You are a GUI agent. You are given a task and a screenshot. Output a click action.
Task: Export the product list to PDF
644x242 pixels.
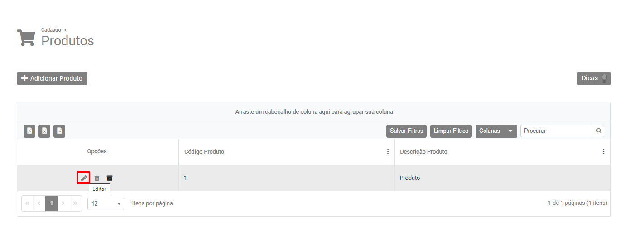coord(29,131)
